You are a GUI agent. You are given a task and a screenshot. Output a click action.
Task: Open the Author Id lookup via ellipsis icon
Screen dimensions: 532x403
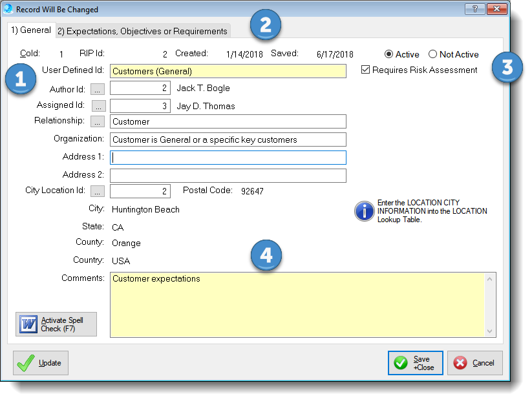[98, 88]
